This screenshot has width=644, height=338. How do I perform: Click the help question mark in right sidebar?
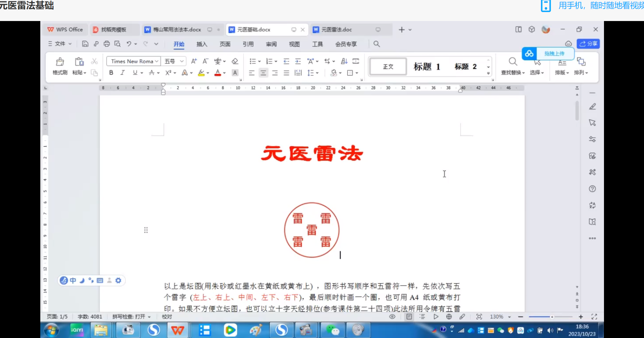pyautogui.click(x=592, y=189)
